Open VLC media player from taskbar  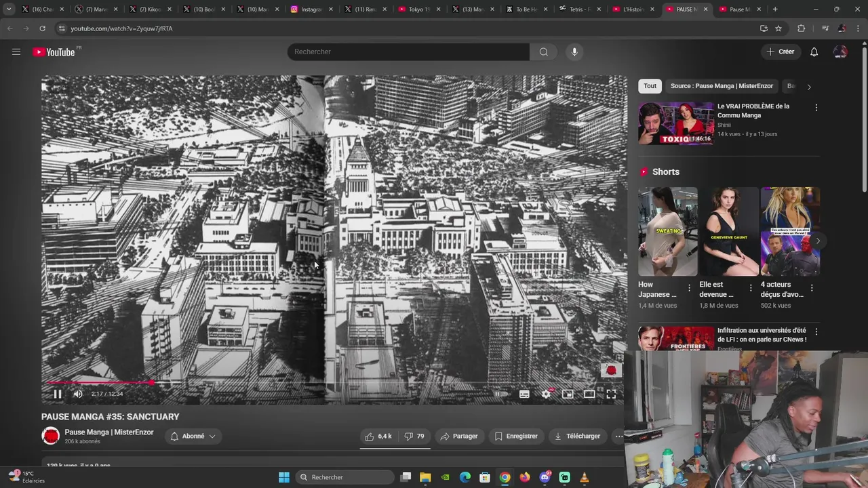[x=585, y=477]
